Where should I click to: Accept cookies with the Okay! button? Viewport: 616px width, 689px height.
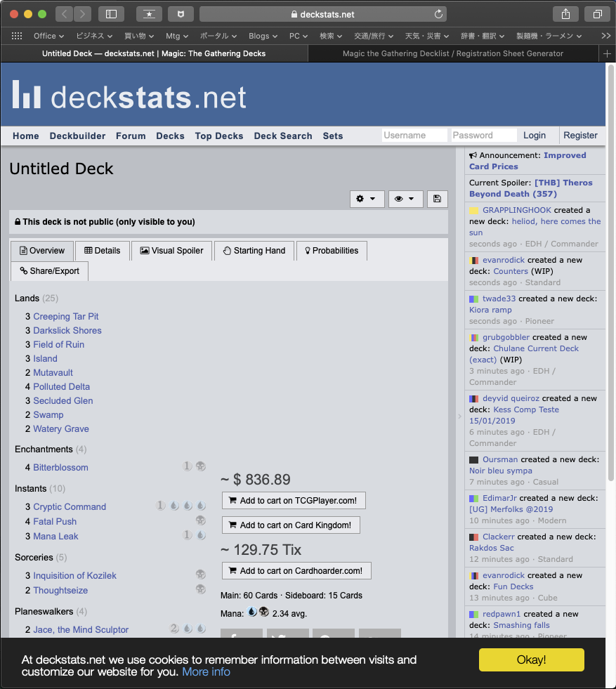coord(531,660)
